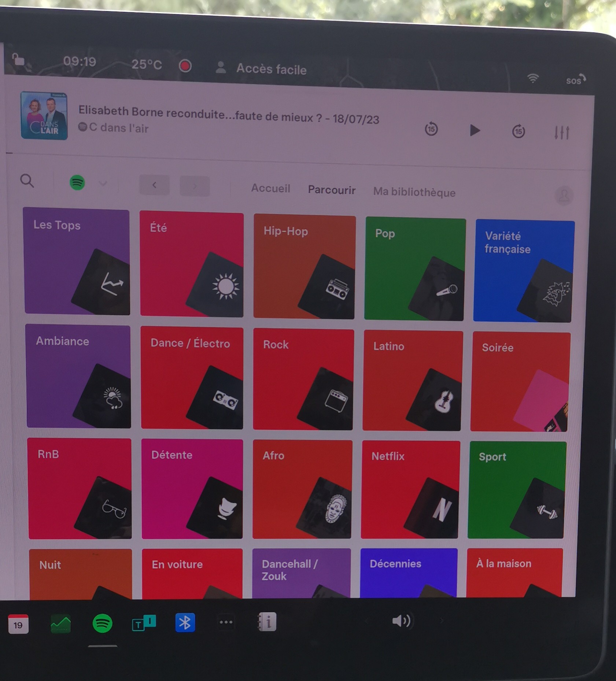Viewport: 616px width, 681px height.
Task: Open the En voiture category tile
Action: coord(192,574)
